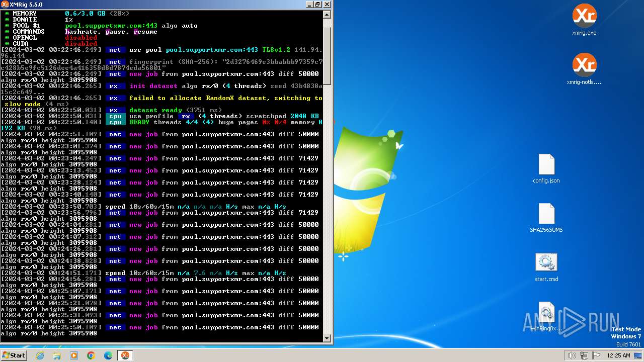Open volume control in system tray
This screenshot has width=644, height=362.
pos(572,355)
